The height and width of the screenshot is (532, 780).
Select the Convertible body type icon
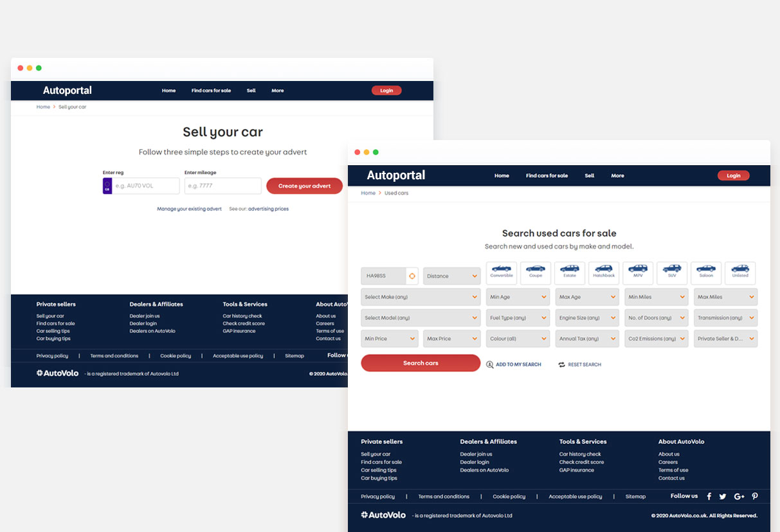tap(501, 272)
